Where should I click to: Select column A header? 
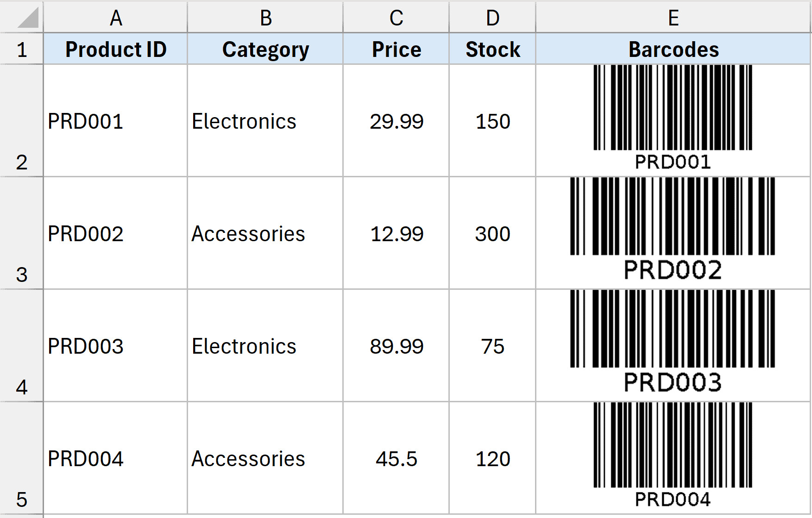[115, 18]
